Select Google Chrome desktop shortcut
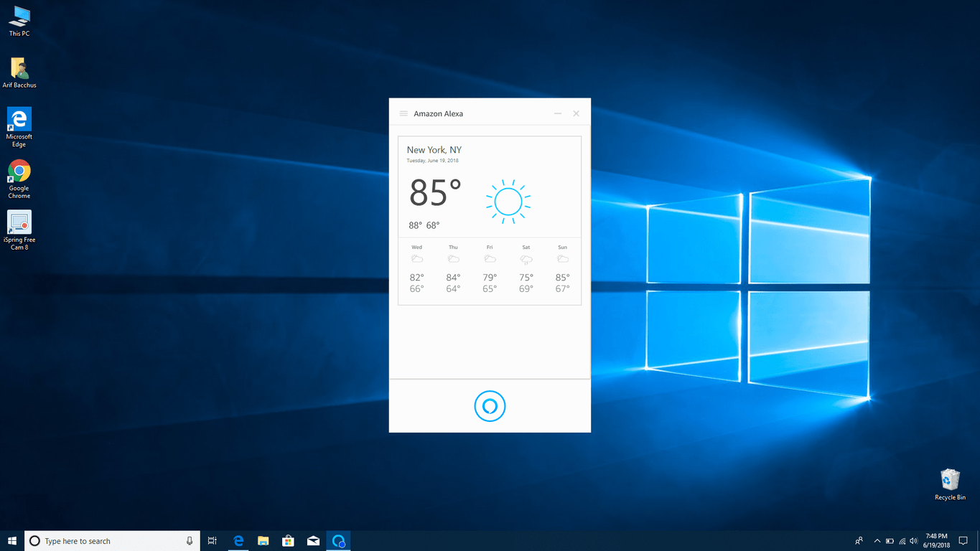 pos(19,179)
